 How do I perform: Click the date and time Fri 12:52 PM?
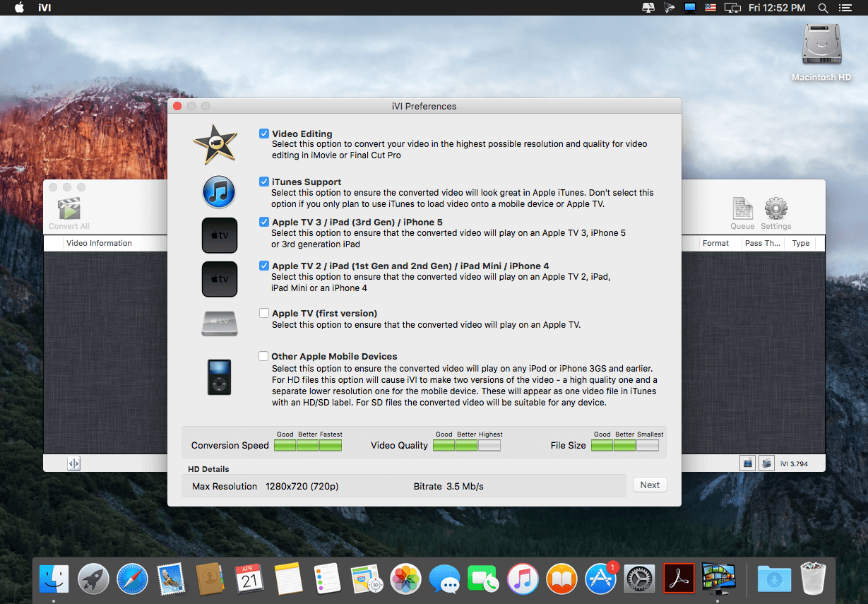point(777,8)
